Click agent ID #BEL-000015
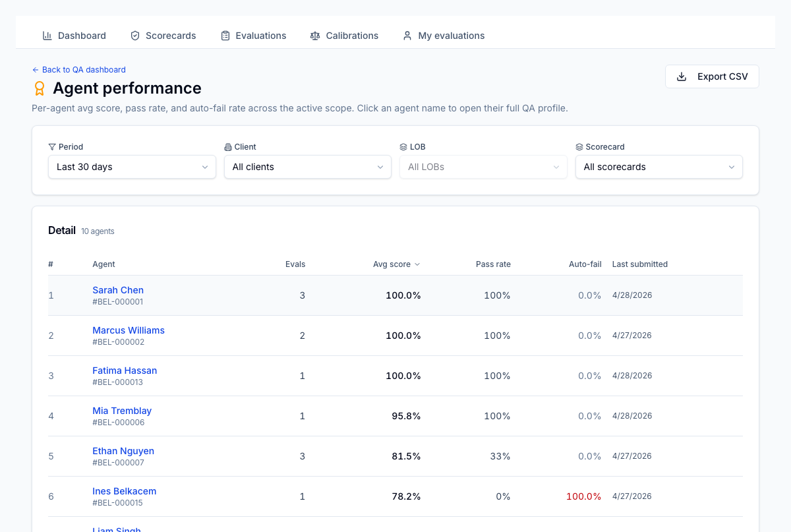This screenshot has height=532, width=791. 118,503
